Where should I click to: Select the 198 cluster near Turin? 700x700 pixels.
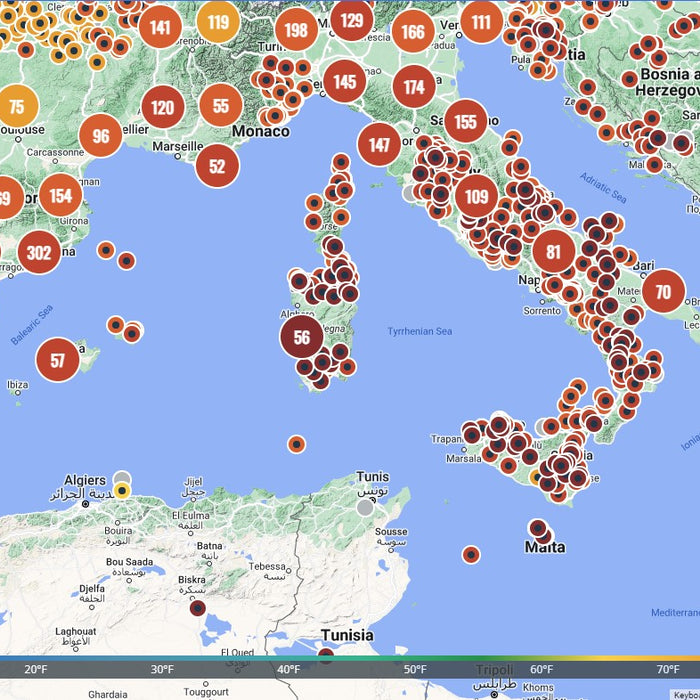296,30
